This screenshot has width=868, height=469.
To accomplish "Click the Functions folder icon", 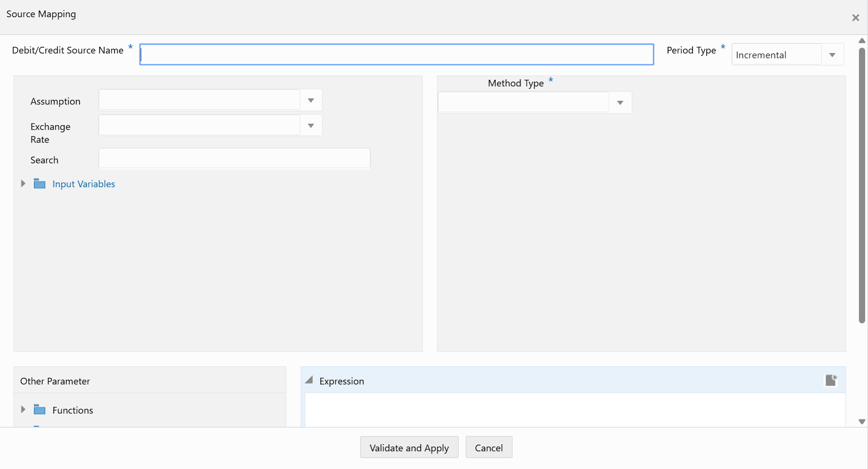I will pos(39,410).
